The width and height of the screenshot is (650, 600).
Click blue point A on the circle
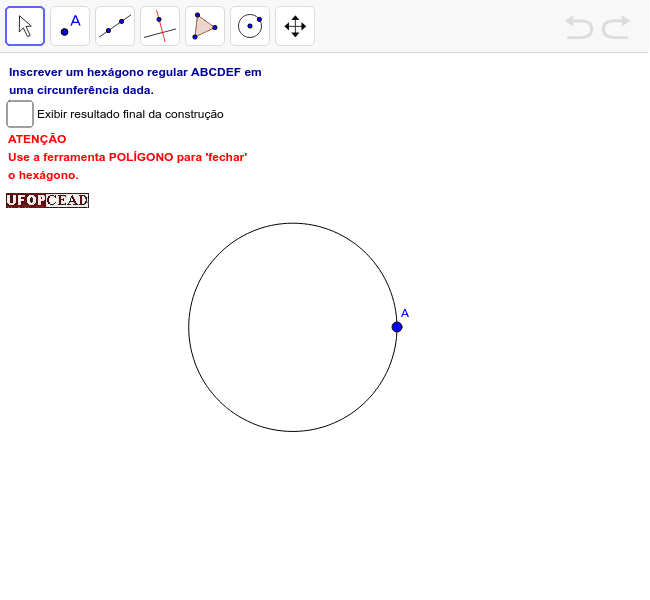[397, 327]
